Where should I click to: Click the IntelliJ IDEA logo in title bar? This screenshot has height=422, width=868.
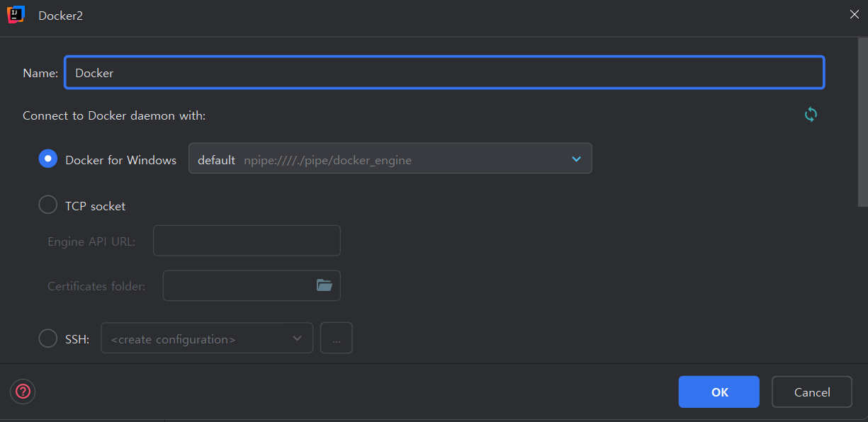pos(16,14)
